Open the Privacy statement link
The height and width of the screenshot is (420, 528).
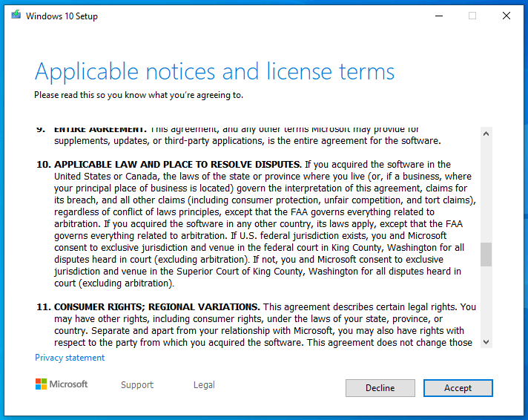(x=70, y=358)
